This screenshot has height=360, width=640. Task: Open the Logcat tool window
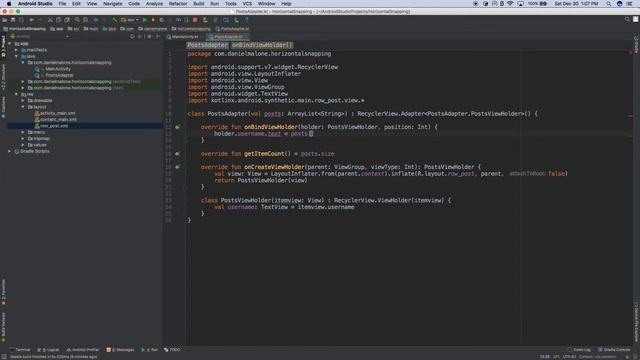coord(48,350)
